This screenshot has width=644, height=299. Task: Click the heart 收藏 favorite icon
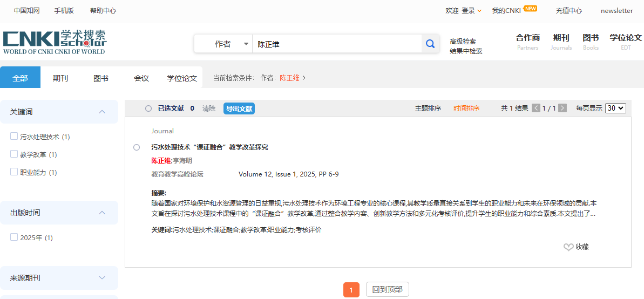click(568, 247)
